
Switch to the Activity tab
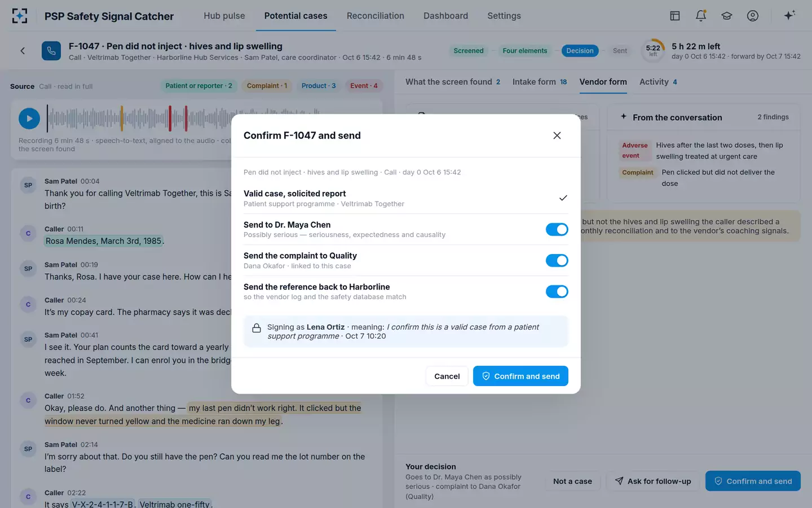pos(658,82)
